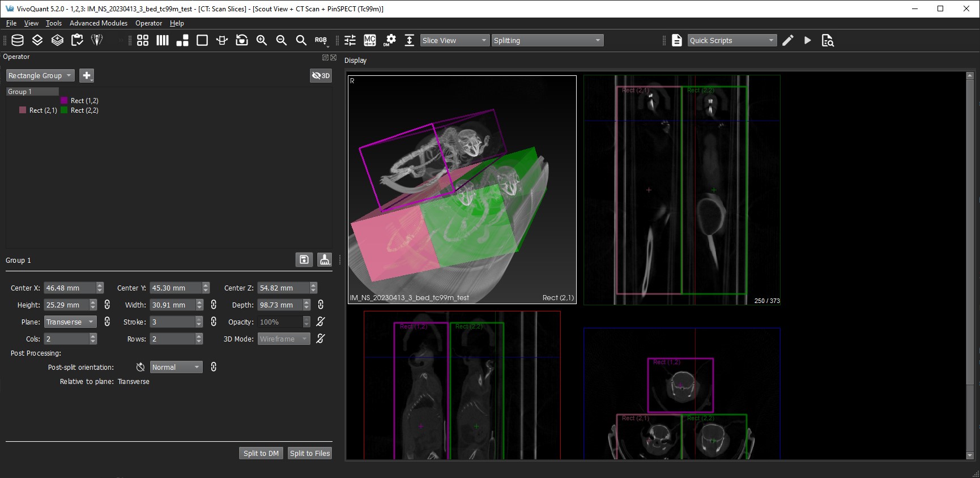Open the Tools menu
The width and height of the screenshot is (980, 478).
click(x=54, y=23)
